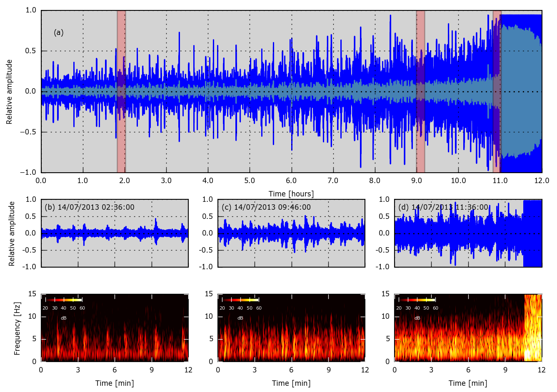Click the panel (c) 09:46:00 timestamp label

point(266,207)
